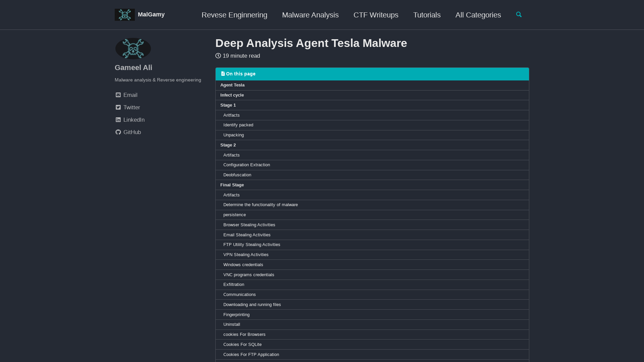
Task: Open Revese Enginnering nav menu item
Action: (x=234, y=15)
